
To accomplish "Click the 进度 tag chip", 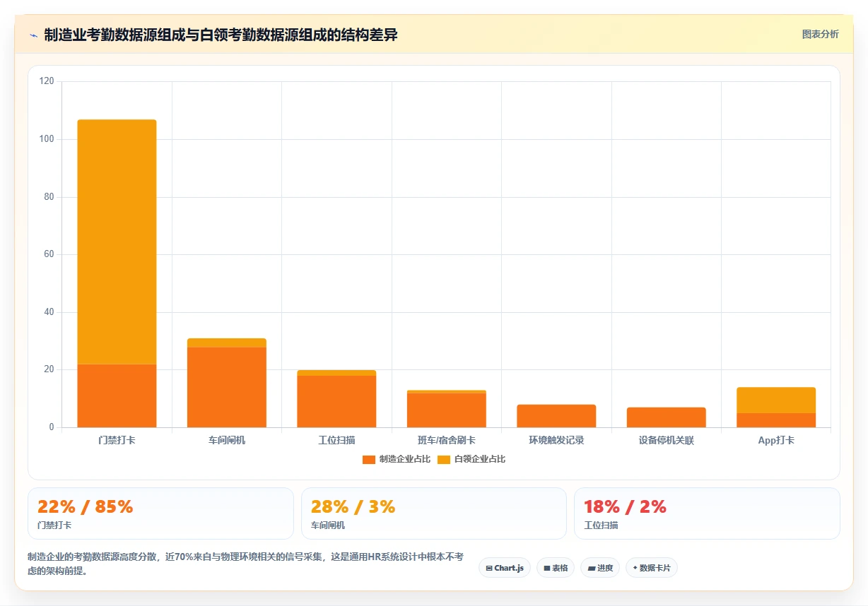I will pos(600,568).
